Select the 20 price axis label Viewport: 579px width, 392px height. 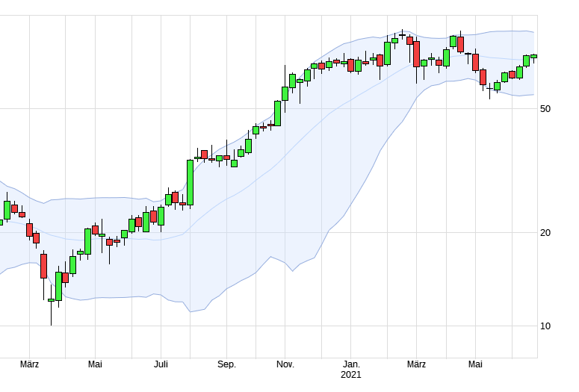pyautogui.click(x=545, y=233)
